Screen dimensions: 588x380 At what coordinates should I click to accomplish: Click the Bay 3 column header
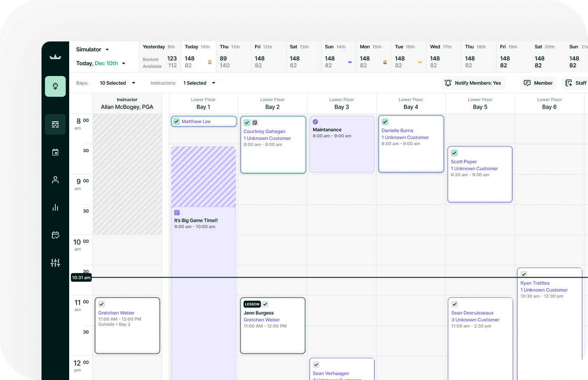pyautogui.click(x=342, y=104)
